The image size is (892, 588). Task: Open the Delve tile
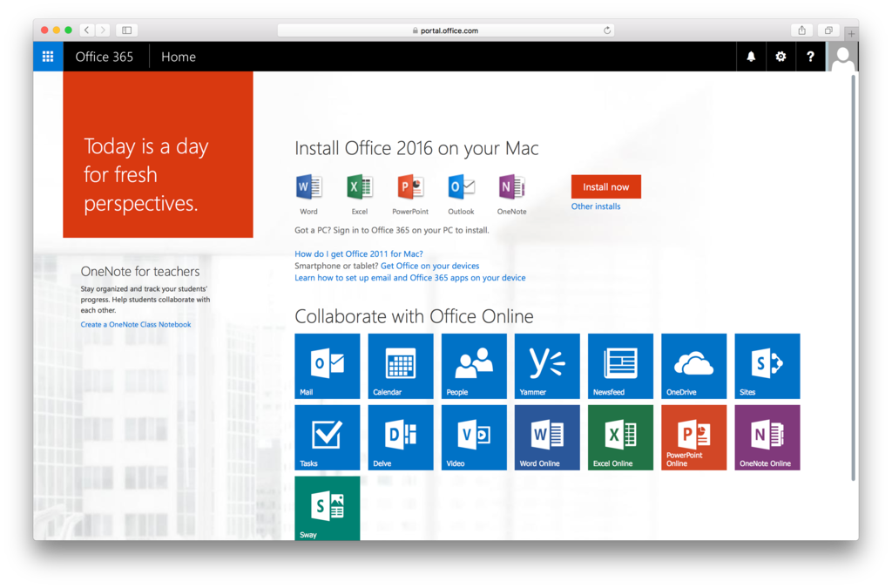click(x=401, y=437)
